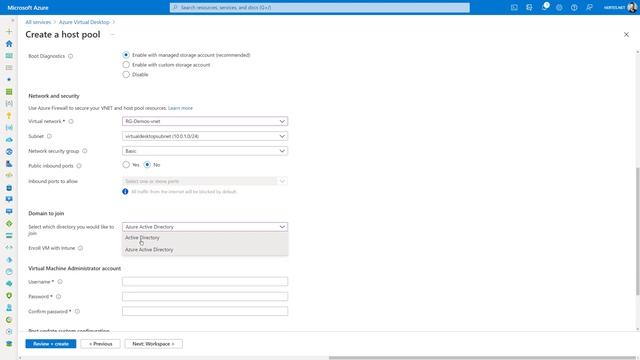Open All resources green grid sidebar icon
Viewport: 640px width, 360px height.
[9, 92]
